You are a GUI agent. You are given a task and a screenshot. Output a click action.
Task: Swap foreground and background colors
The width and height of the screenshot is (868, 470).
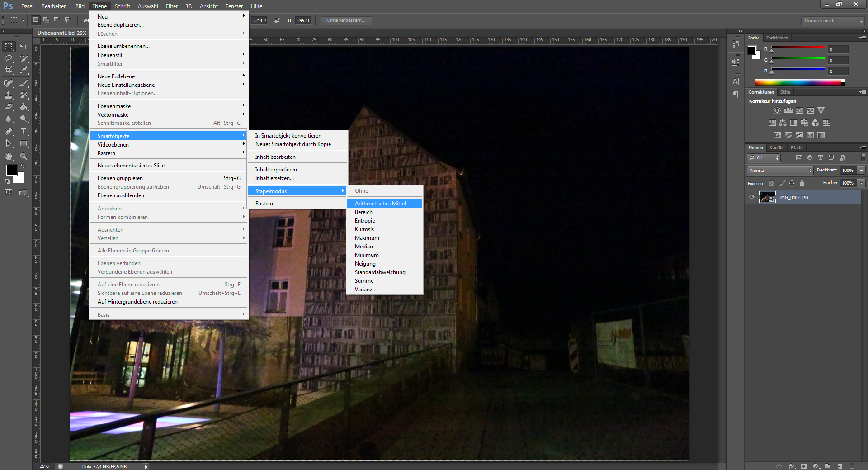[23, 166]
